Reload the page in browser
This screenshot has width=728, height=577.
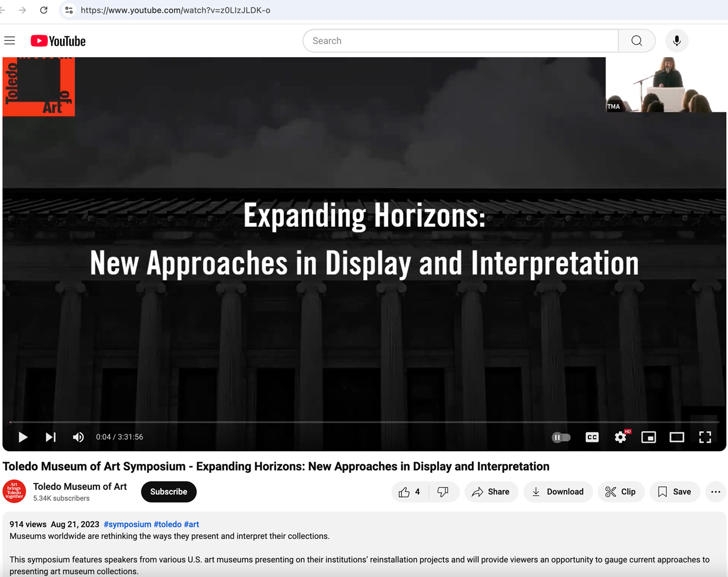point(44,10)
